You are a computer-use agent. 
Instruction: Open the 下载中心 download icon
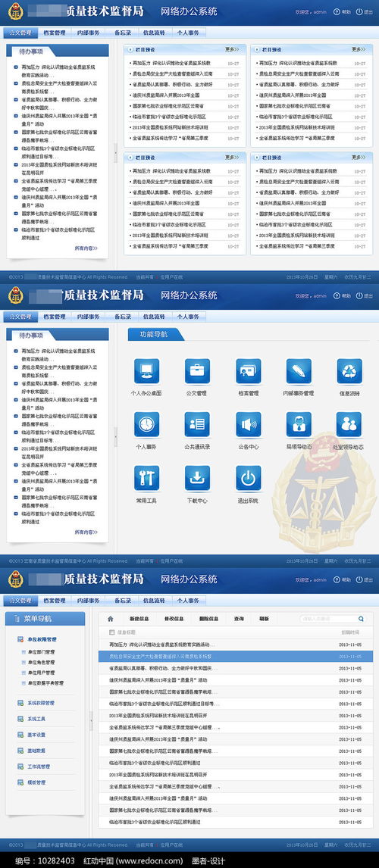click(x=197, y=478)
